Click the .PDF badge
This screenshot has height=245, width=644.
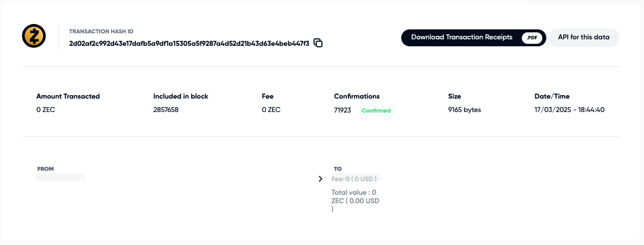[x=532, y=38]
